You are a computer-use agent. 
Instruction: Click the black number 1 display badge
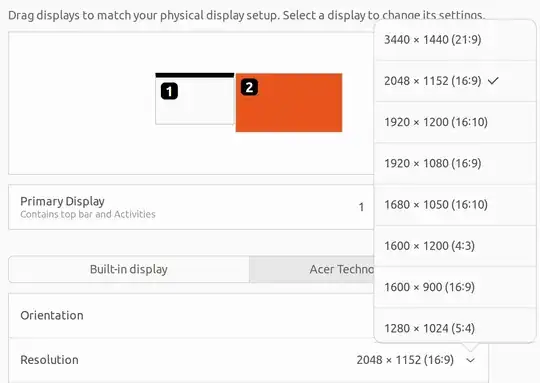169,91
